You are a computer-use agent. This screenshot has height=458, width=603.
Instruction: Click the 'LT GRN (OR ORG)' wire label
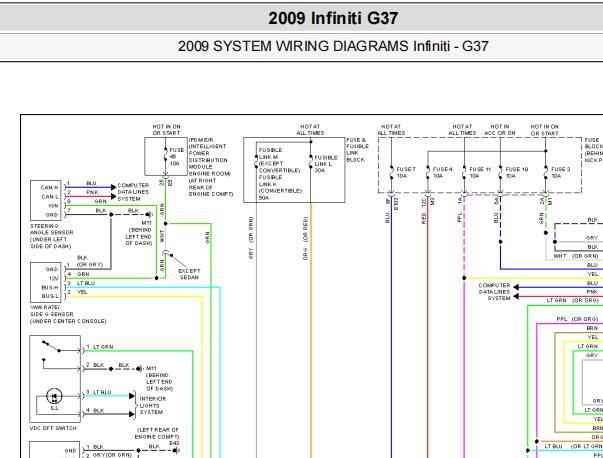[x=573, y=300]
